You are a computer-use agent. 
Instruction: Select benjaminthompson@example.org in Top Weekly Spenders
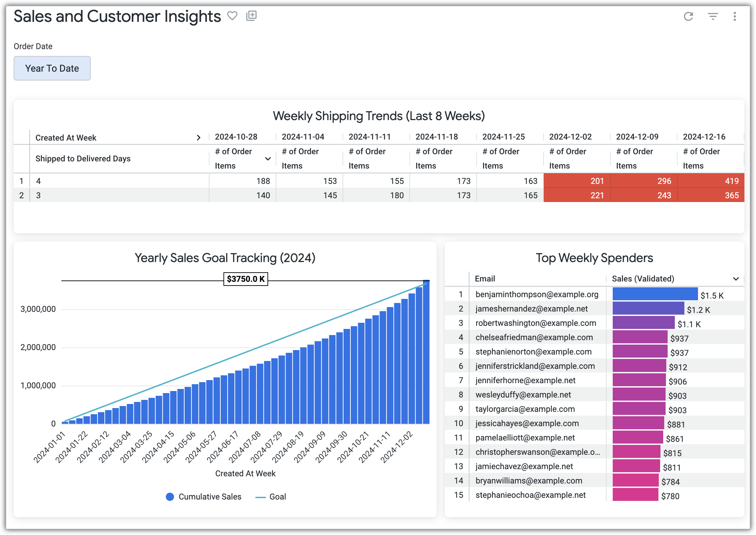click(x=537, y=294)
